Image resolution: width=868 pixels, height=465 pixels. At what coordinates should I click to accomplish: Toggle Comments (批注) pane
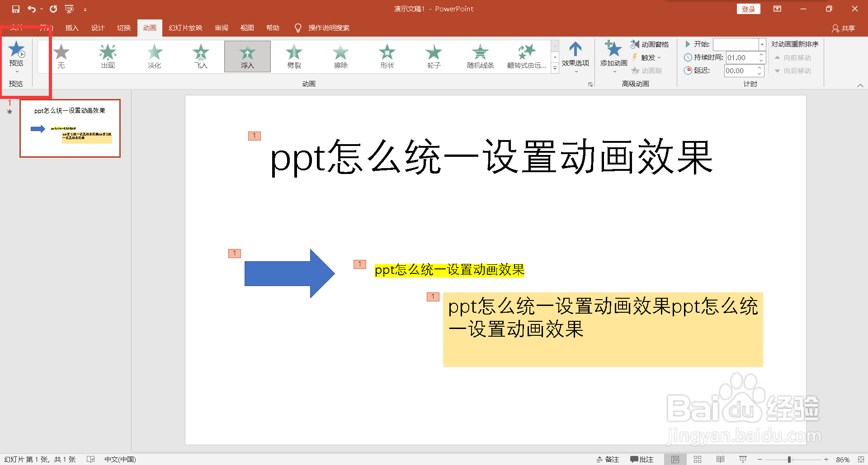coord(642,459)
